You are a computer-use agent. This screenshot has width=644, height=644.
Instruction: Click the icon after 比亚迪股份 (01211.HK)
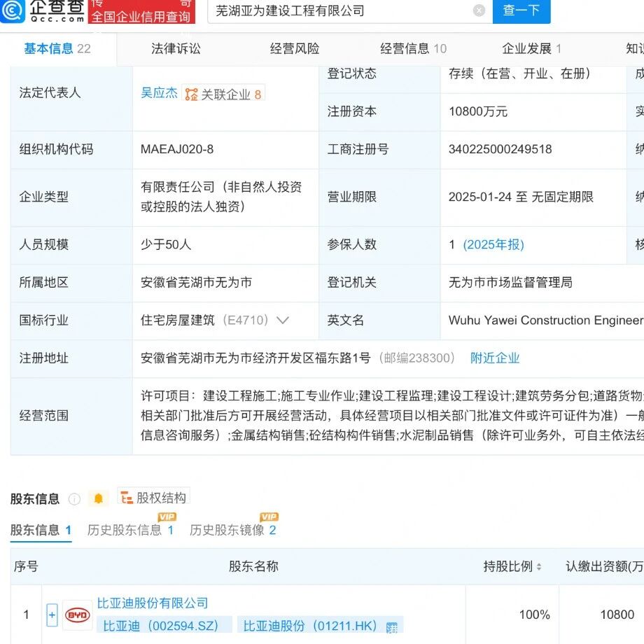pyautogui.click(x=392, y=626)
